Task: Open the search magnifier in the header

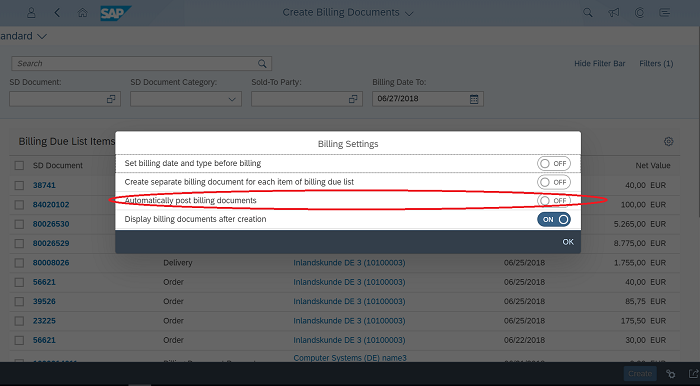Action: 588,12
